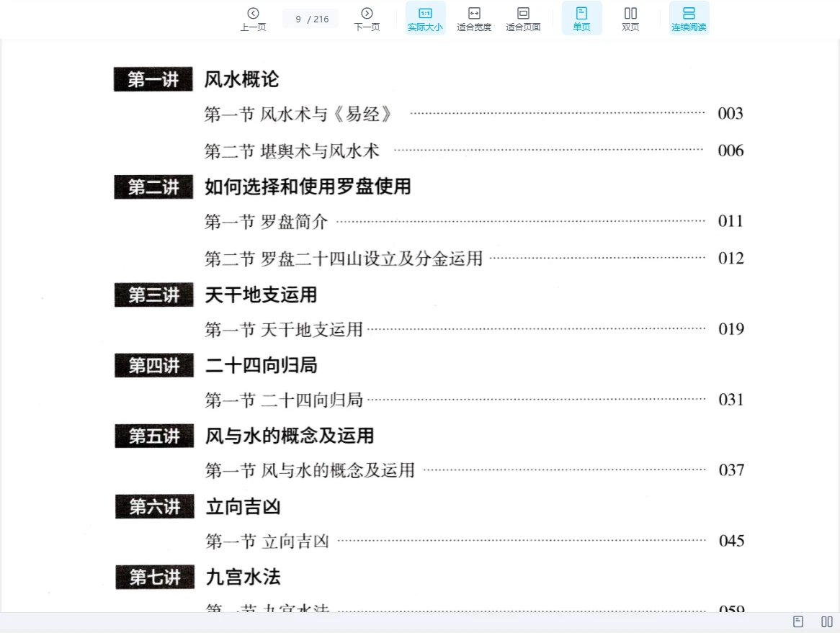Open 罗盘二十四山设立及分金运用 entry
Image resolution: width=840 pixels, height=633 pixels.
click(343, 259)
